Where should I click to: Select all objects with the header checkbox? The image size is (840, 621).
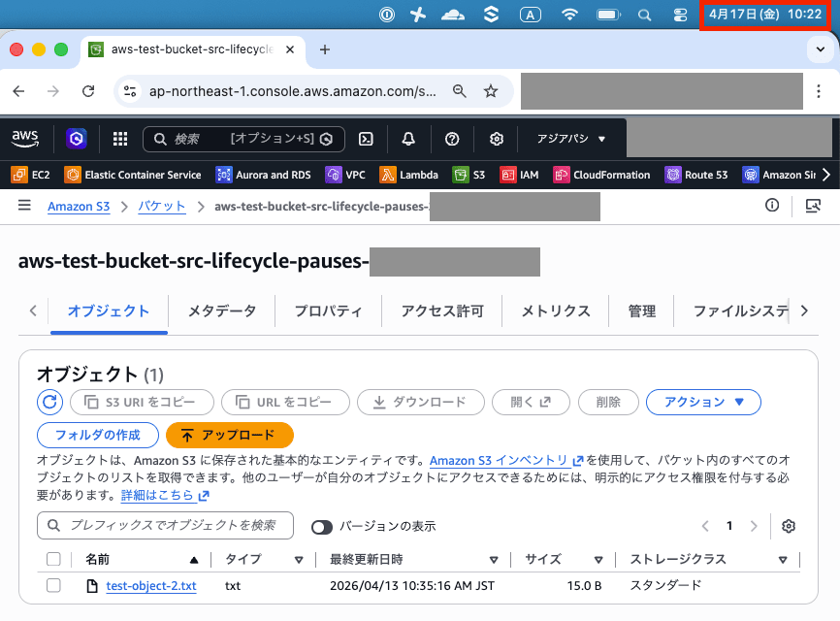coord(53,559)
